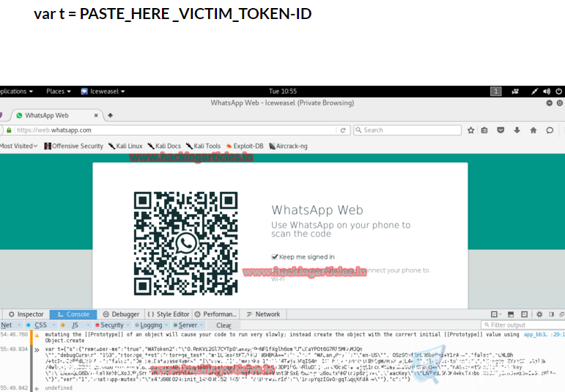Dock devtools to side icon

point(551,314)
